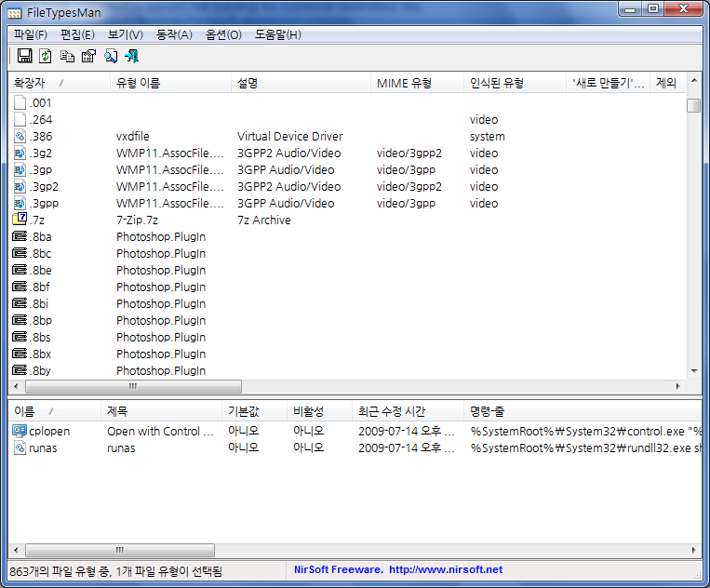The height and width of the screenshot is (588, 710).
Task: Click the upper list vertical scrollbar thumb
Action: 693,105
